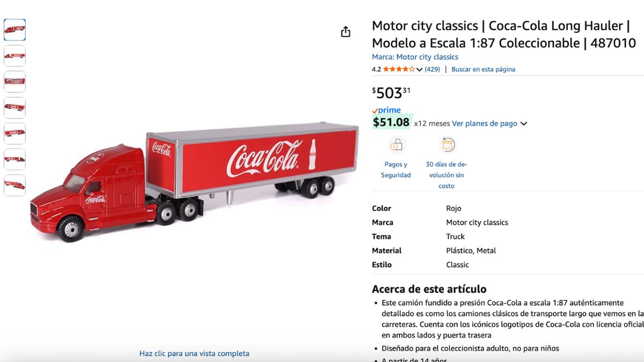
Task: Select the second truck thumbnail
Action: (14, 56)
